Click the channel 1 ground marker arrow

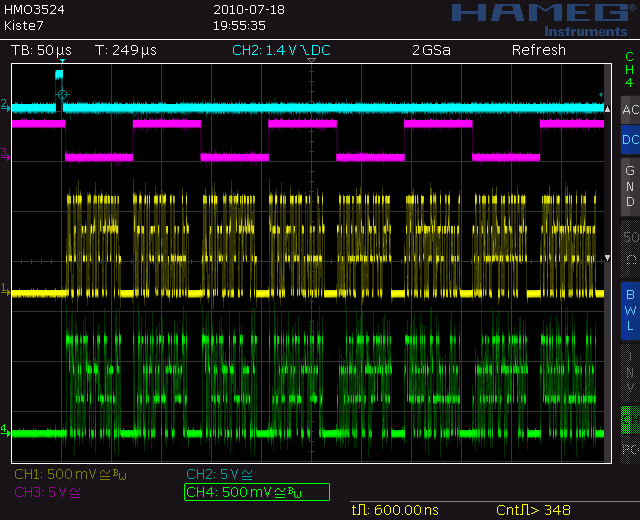tap(5, 290)
